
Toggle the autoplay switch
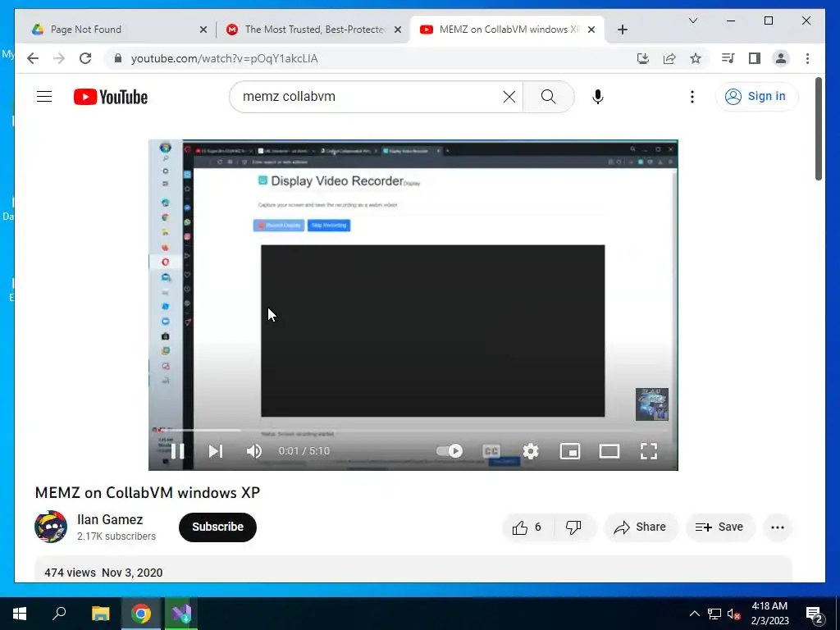pyautogui.click(x=450, y=451)
